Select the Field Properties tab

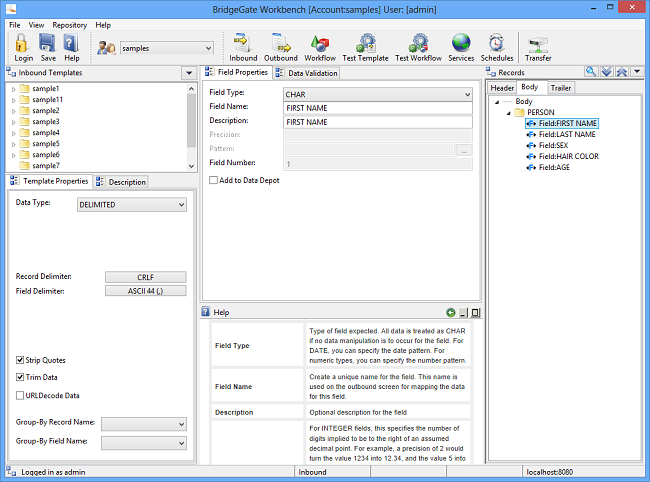click(x=237, y=72)
